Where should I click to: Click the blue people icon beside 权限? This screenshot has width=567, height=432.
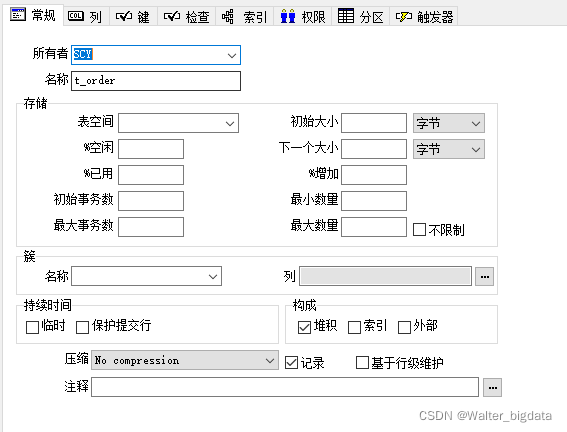tap(288, 16)
